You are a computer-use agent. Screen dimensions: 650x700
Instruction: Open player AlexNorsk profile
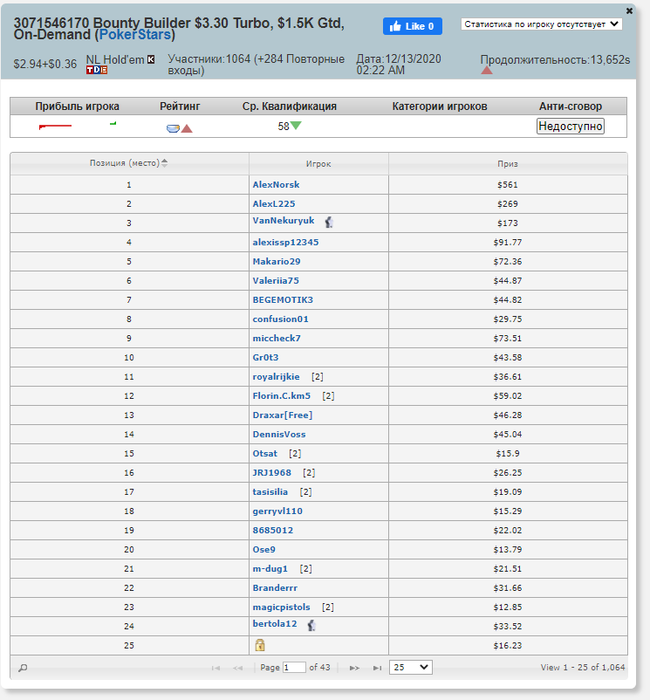pos(276,185)
